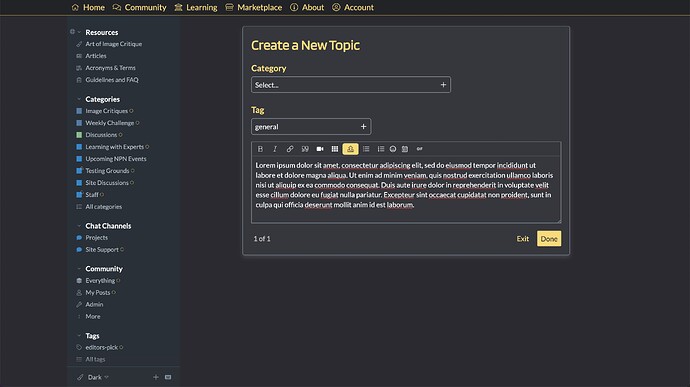Screen dimensions: 690x387
Task: Open the Category select dropdown
Action: [x=351, y=85]
